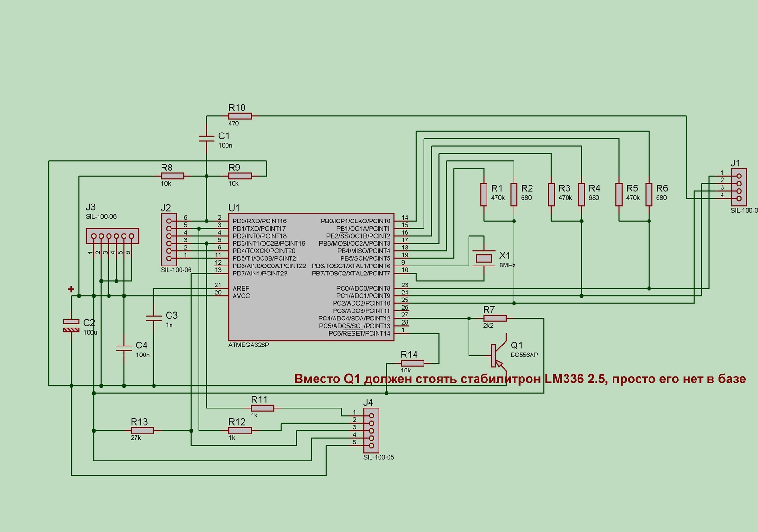Select the J4 SIL-100-05 connector
The image size is (758, 532).
coord(371,431)
